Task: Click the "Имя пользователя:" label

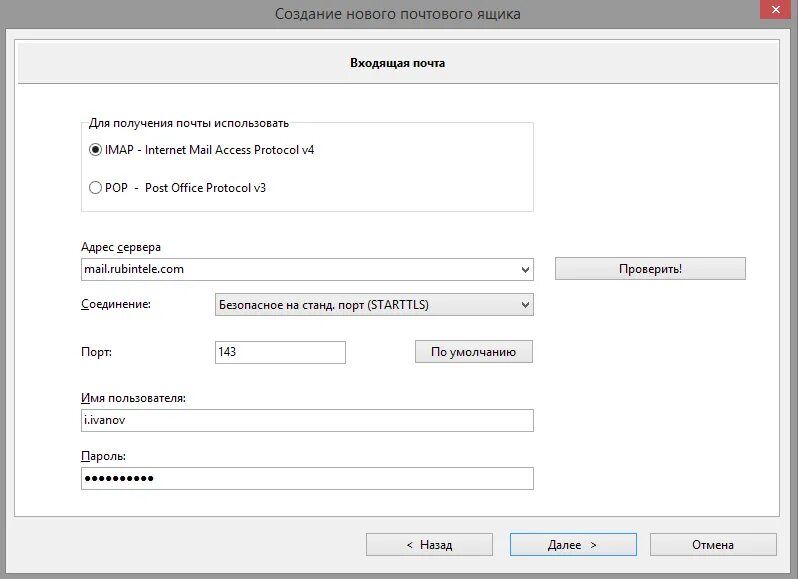Action: (133, 398)
